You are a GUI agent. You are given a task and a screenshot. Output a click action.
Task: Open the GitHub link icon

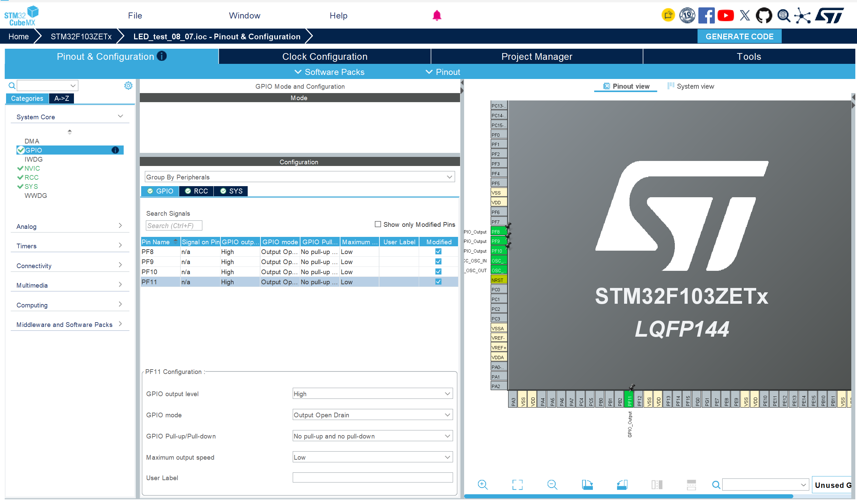coord(764,16)
